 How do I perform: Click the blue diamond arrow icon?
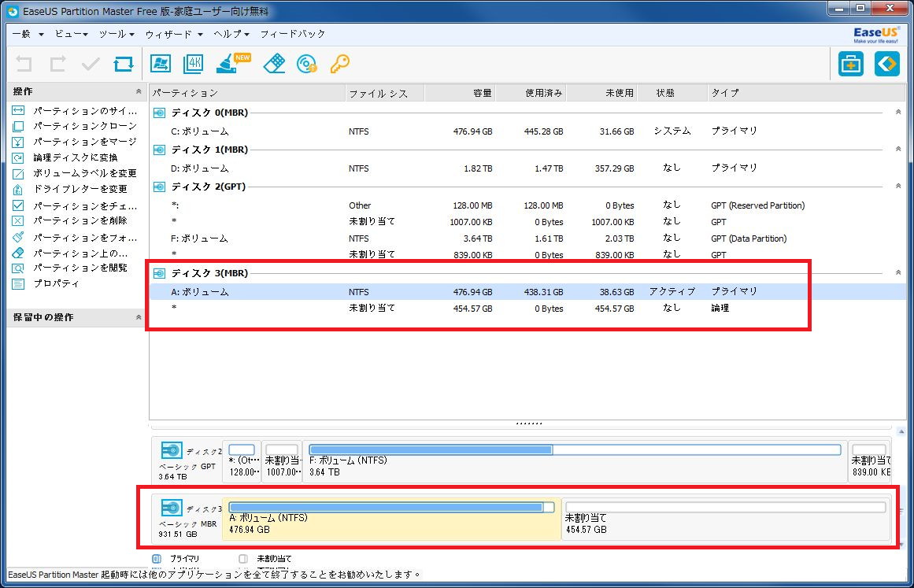[886, 64]
